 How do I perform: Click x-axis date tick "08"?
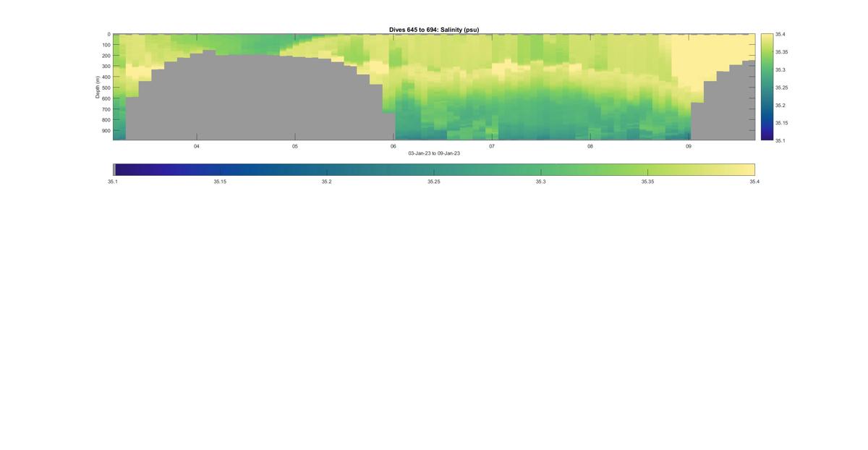(x=590, y=146)
